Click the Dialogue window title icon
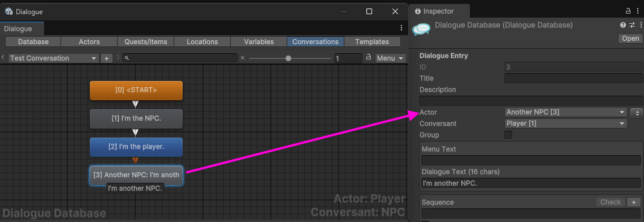The height and width of the screenshot is (222, 644). click(8, 11)
